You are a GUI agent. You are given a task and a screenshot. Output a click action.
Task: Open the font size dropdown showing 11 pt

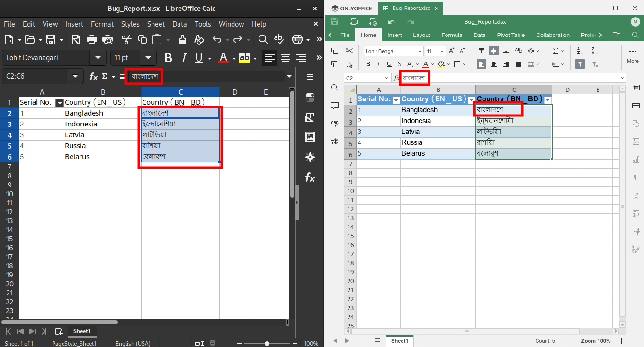(x=148, y=58)
